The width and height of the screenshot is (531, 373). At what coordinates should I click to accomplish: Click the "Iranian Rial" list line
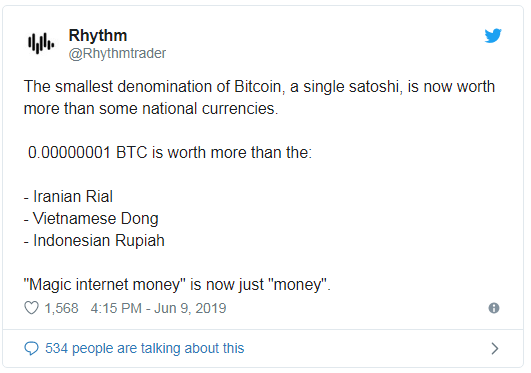point(68,196)
